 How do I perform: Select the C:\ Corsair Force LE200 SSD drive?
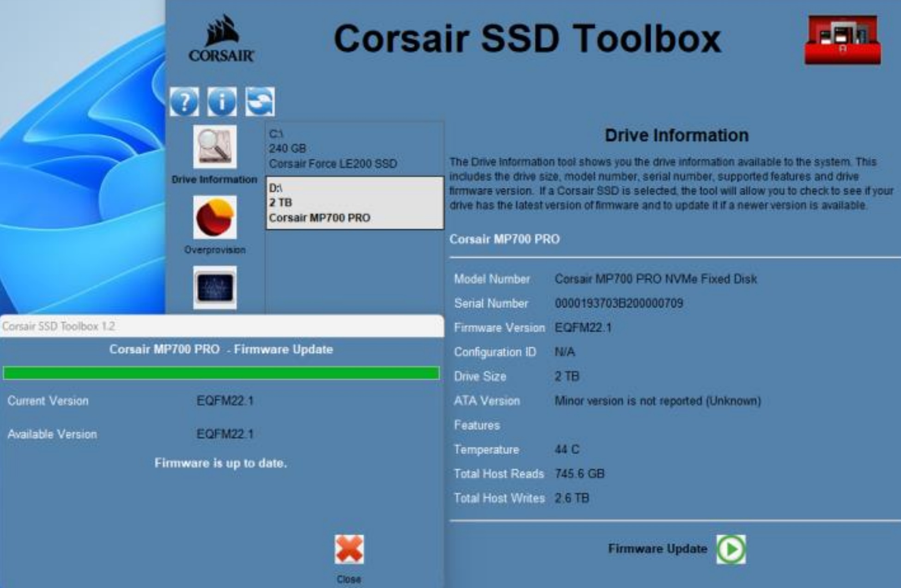point(354,149)
